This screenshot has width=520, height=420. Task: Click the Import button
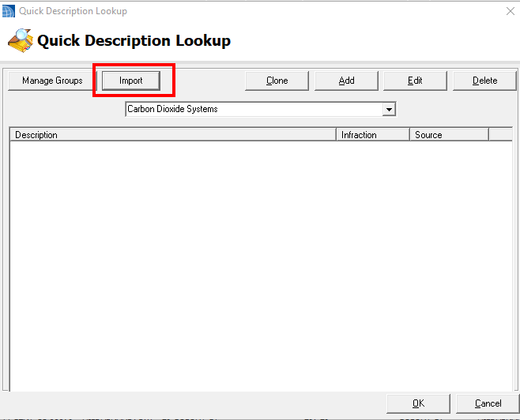(x=131, y=81)
